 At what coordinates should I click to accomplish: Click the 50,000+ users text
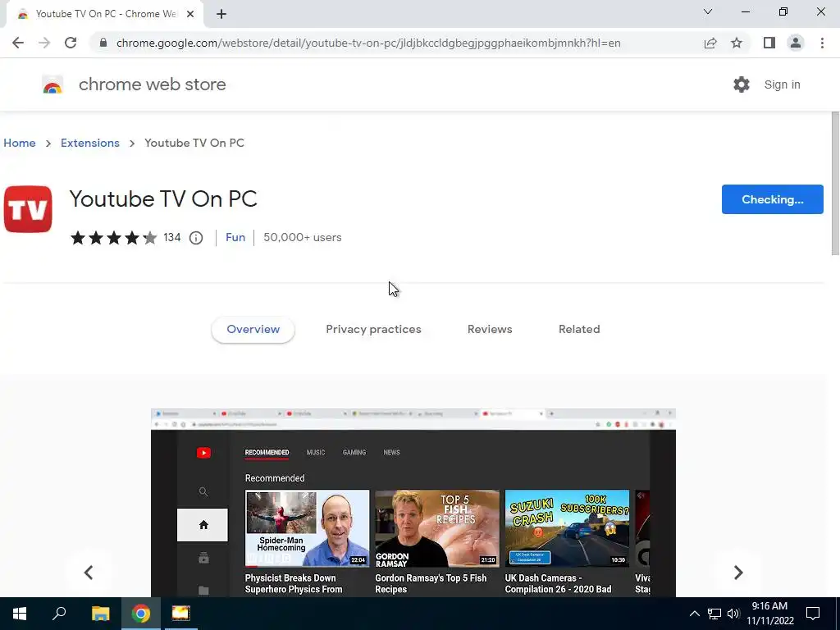302,237
